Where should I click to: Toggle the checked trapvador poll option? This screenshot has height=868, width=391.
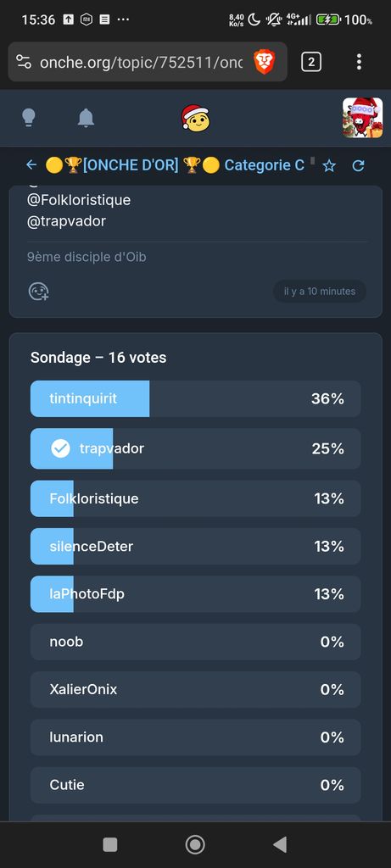(195, 448)
